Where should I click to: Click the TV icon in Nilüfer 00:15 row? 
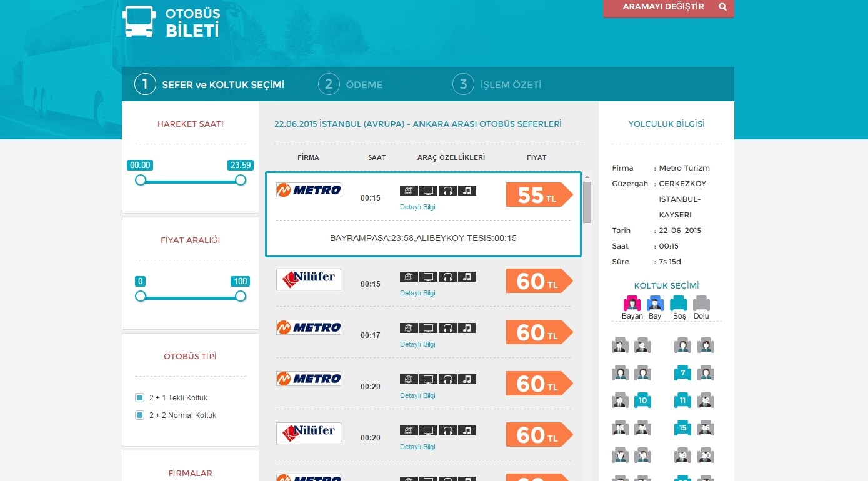coord(428,277)
